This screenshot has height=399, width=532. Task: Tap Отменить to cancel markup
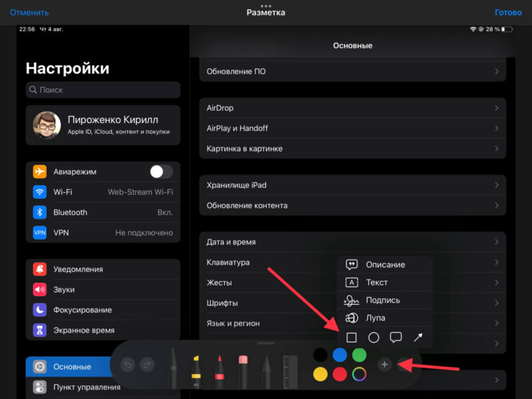tap(29, 12)
